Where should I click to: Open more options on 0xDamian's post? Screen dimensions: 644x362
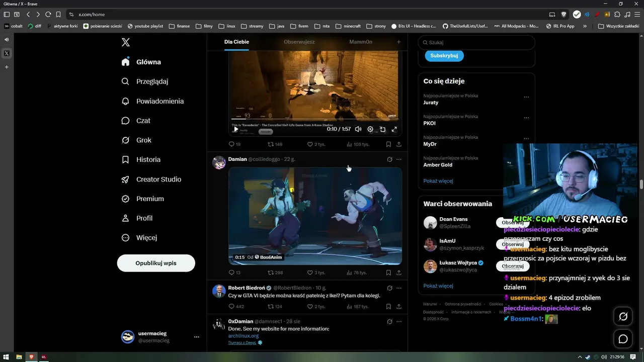coord(399,321)
